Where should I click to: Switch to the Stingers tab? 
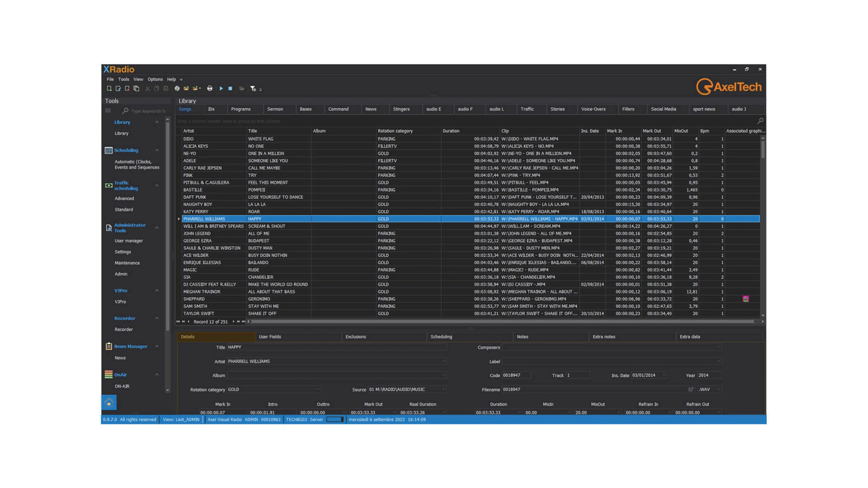point(402,109)
